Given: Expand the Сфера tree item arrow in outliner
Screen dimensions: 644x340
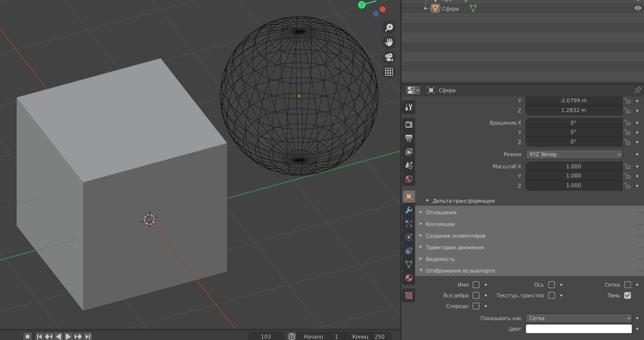Looking at the screenshot, I should 426,9.
